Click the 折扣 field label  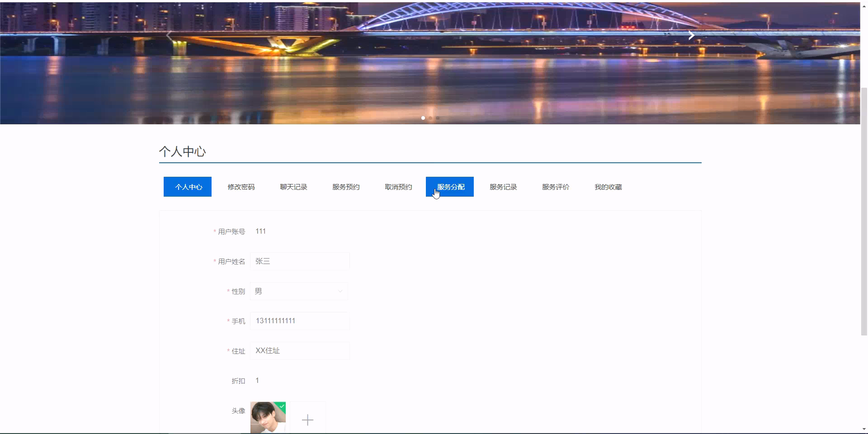(x=238, y=381)
